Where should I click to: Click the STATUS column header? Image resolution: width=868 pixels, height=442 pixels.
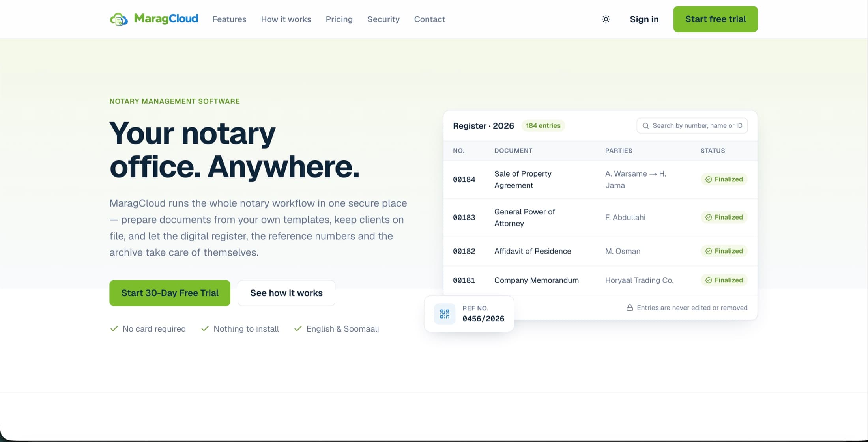pos(713,151)
